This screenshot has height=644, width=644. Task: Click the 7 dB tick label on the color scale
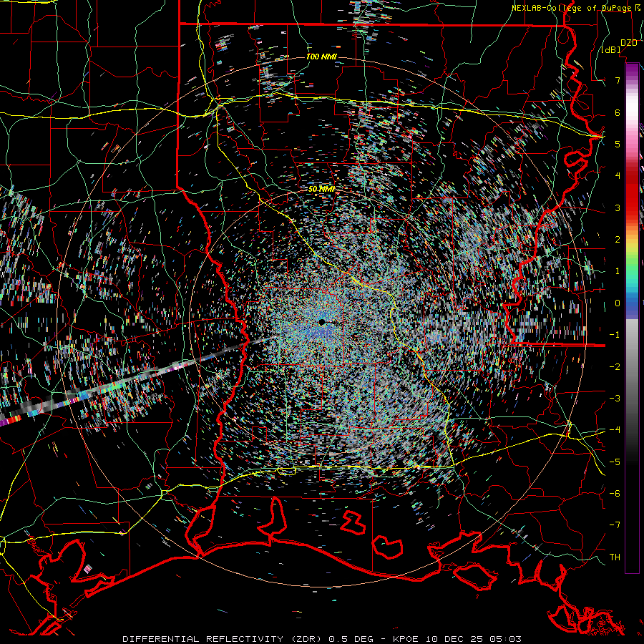(x=618, y=80)
